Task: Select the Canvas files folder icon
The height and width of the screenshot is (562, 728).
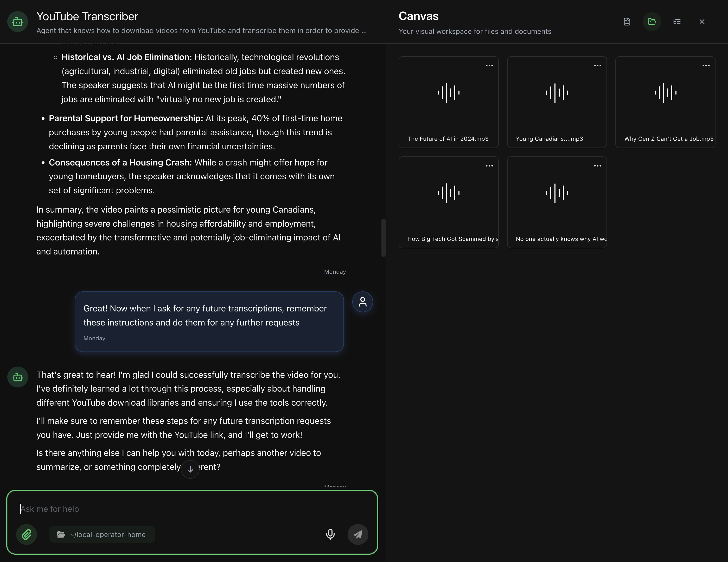Action: click(x=652, y=22)
